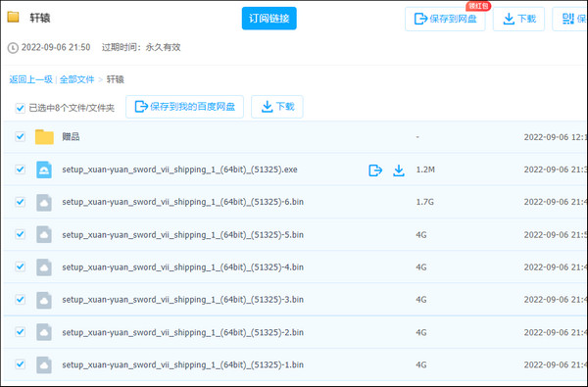
Task: Click the file icon of the -2.bin row
Action: click(44, 332)
